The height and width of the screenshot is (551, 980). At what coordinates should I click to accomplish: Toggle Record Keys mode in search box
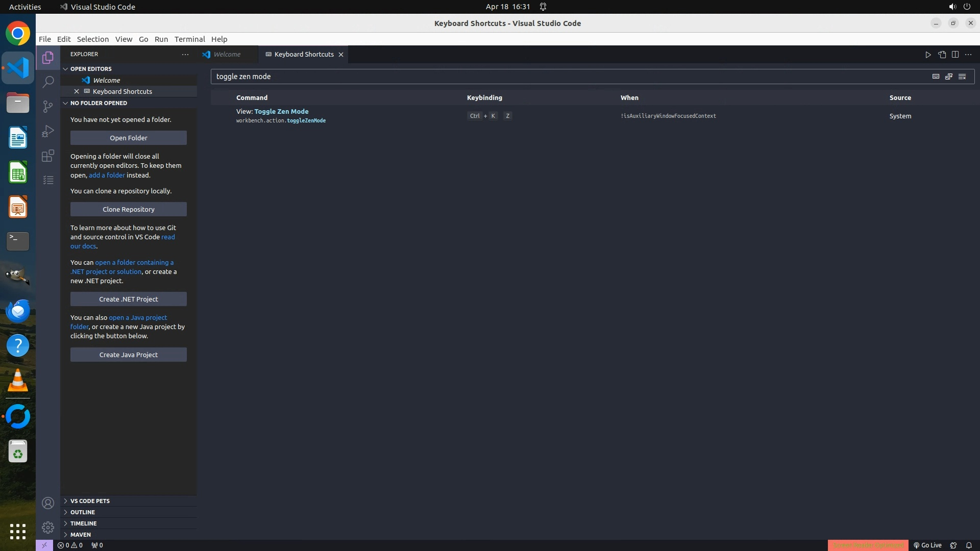pyautogui.click(x=936, y=77)
